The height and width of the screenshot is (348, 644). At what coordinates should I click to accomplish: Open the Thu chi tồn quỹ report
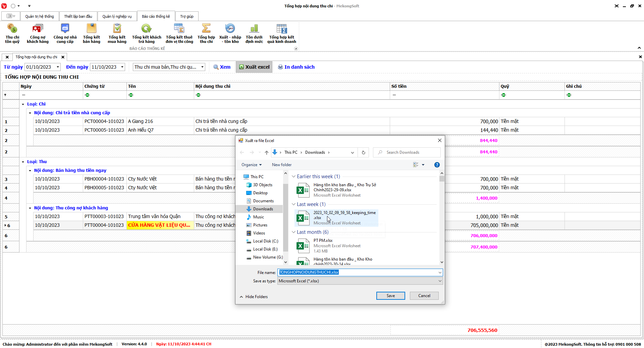(12, 33)
